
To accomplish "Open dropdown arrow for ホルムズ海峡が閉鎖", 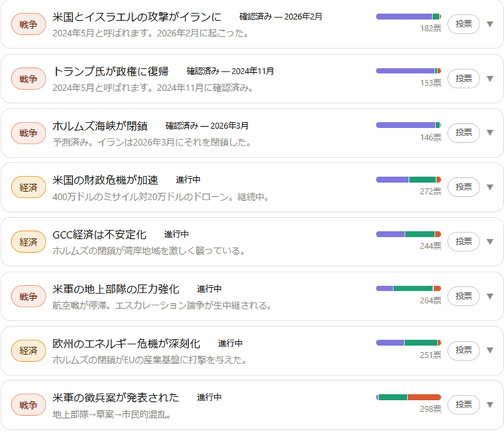I will coord(490,133).
